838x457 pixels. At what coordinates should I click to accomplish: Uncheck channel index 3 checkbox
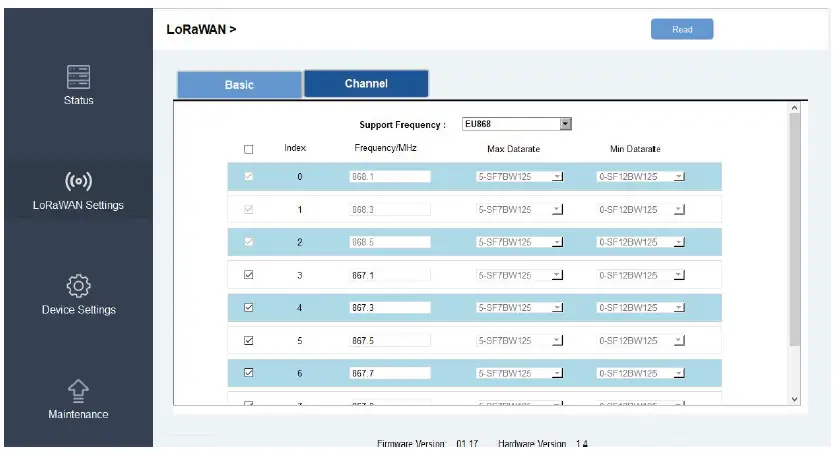click(x=249, y=275)
